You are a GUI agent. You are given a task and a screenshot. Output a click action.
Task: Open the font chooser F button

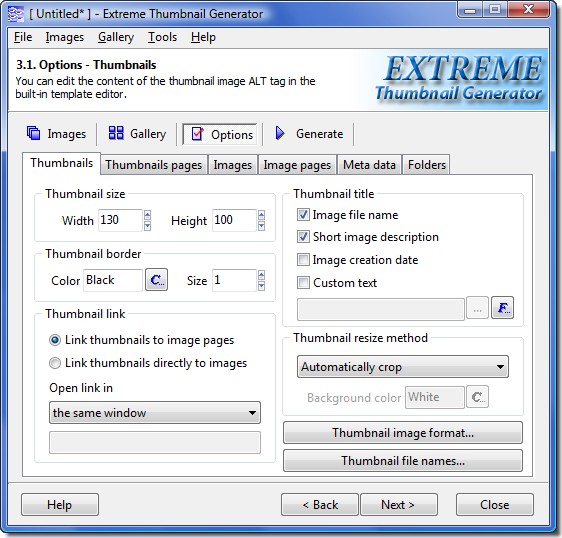coord(502,308)
